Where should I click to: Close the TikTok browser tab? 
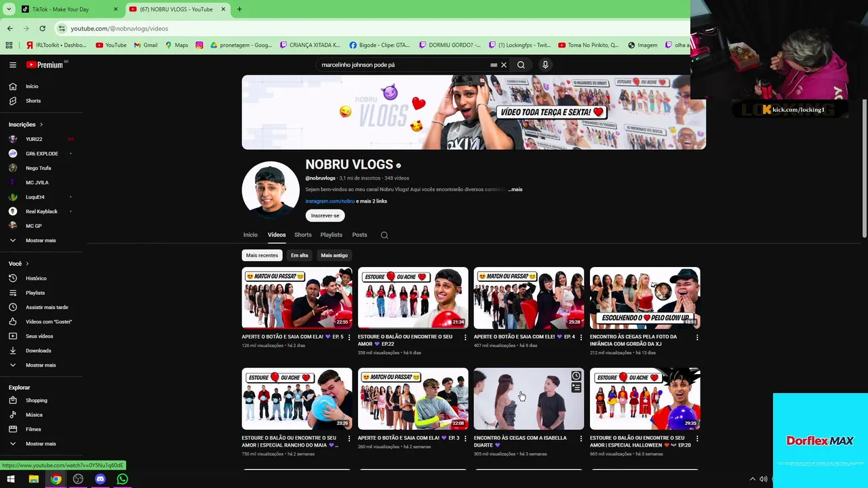[x=115, y=9]
